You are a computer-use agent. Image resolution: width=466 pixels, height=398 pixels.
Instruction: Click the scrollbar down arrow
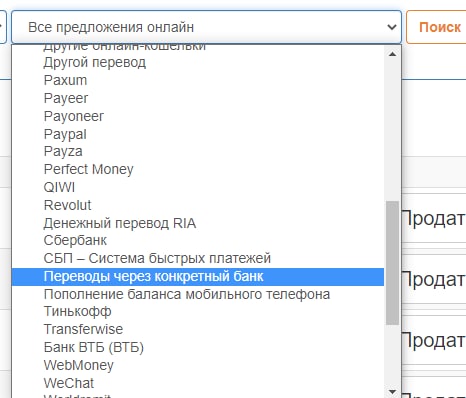click(392, 391)
